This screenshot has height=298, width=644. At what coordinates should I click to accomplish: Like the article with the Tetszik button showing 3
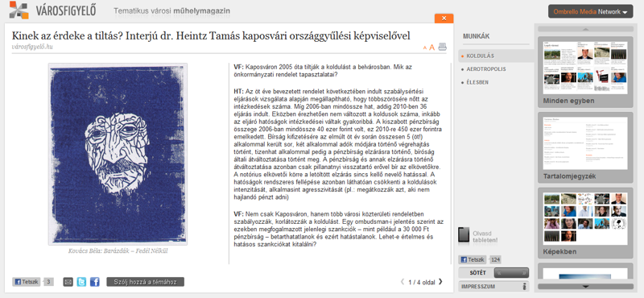[x=27, y=282]
